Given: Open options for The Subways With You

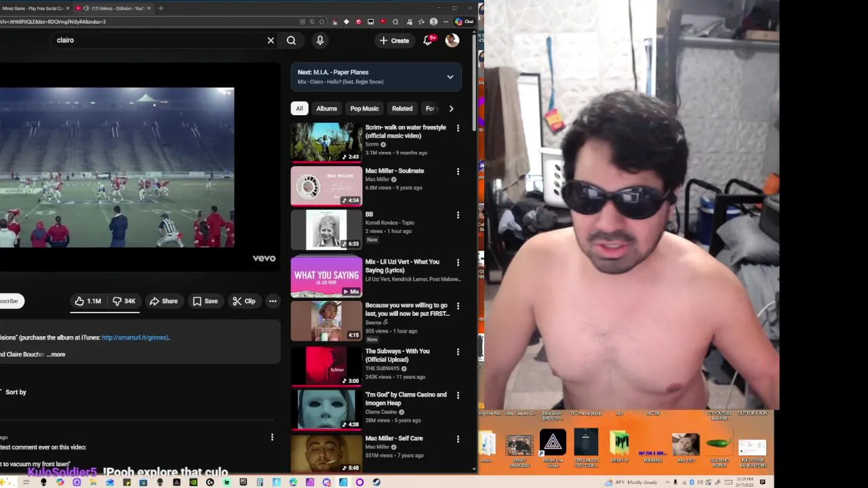Looking at the screenshot, I should 458,352.
